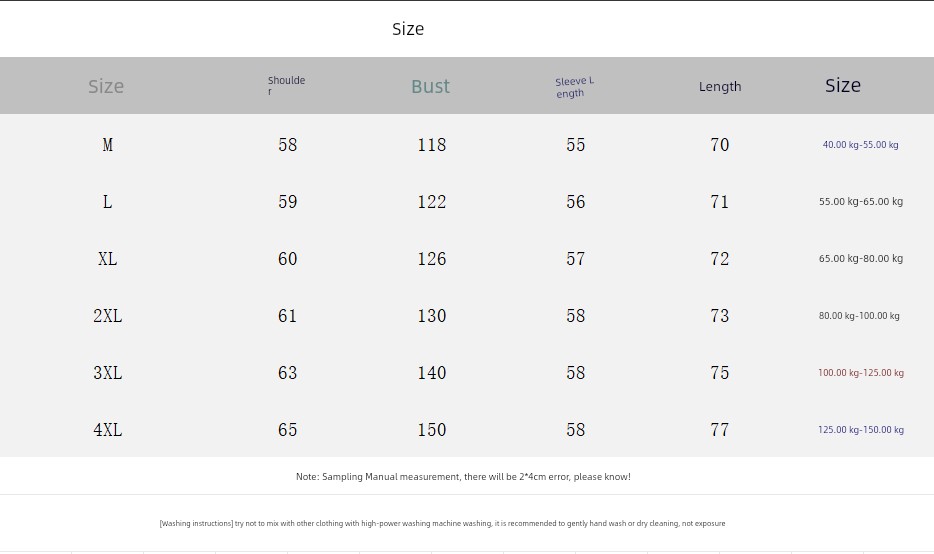
Task: Click the 100.00 kg-125.00 kg weight range
Action: coord(861,373)
